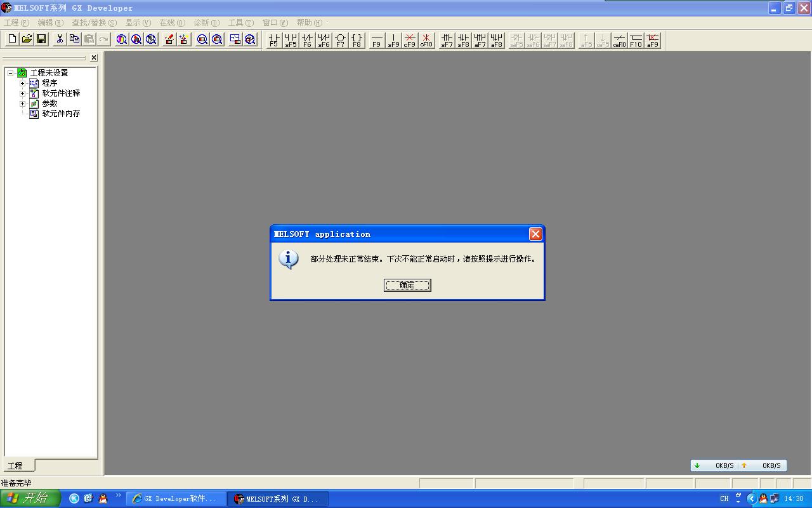Screen dimensions: 812x508
Task: Click the Cut scissors icon
Action: pos(60,39)
